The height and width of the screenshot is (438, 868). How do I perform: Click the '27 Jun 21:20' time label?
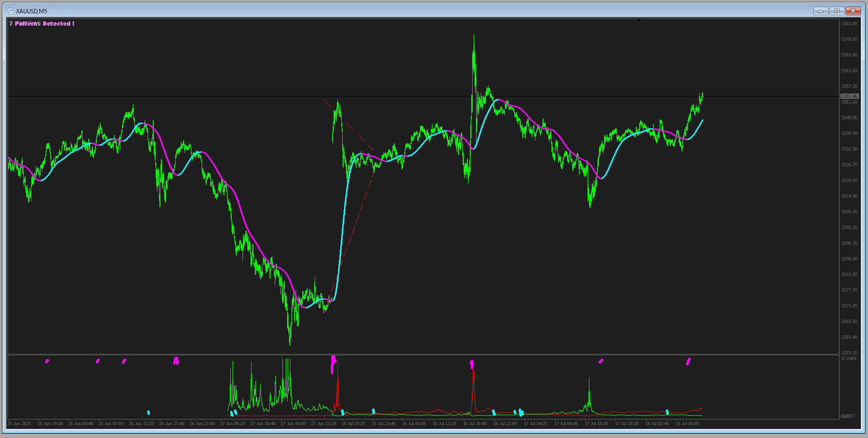coord(324,424)
